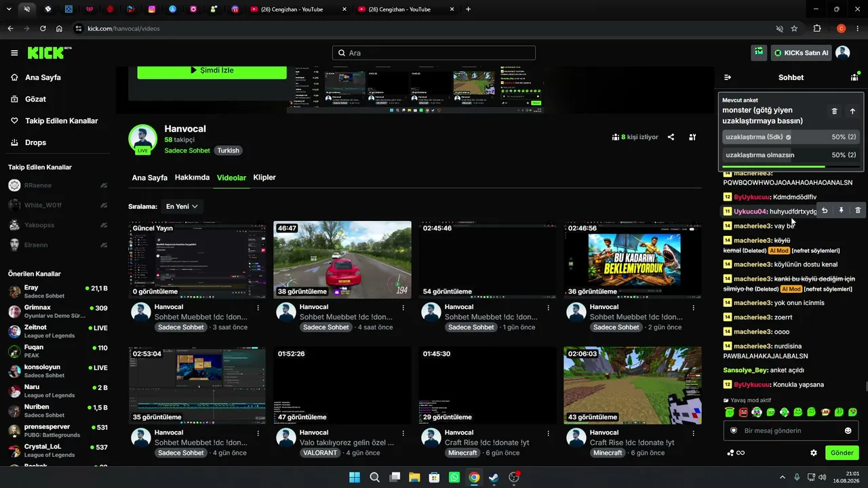Switch to the Ana Sayfa channel tab
The height and width of the screenshot is (488, 868).
[x=149, y=178]
